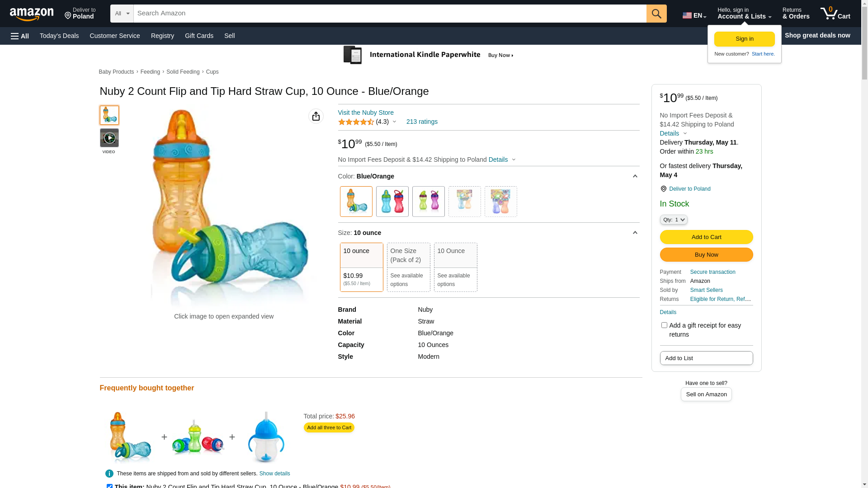
Task: Visit the Nuby Store link
Action: (x=366, y=113)
